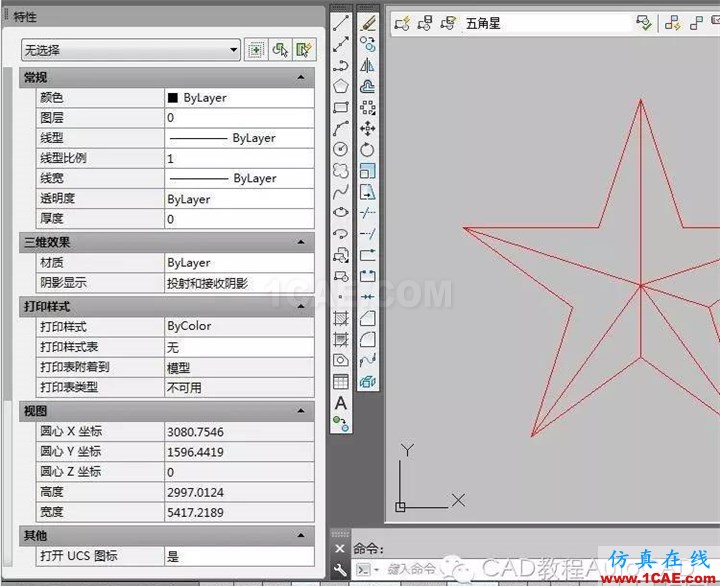Collapse the 常规 section
This screenshot has height=586, width=720.
301,78
